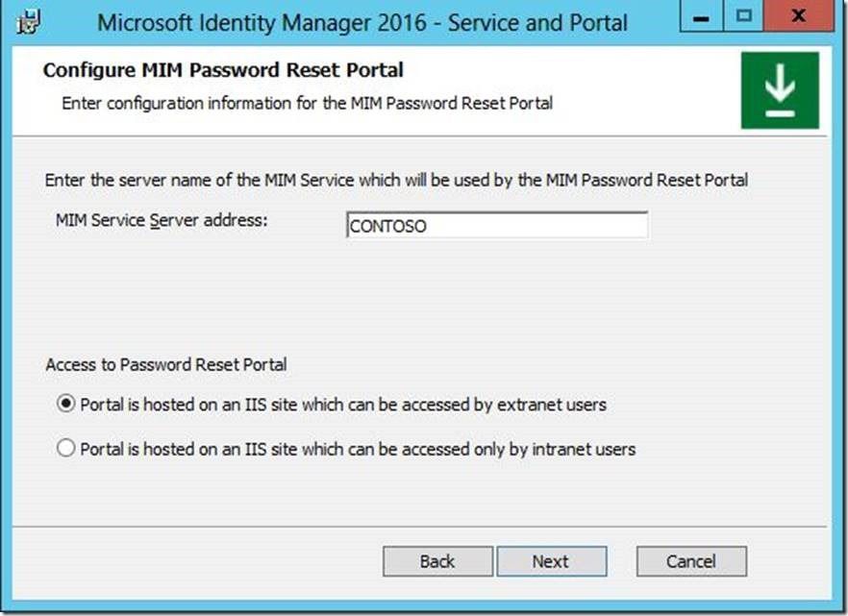Click the 'Access to Password Reset Portal' label
Screen dimensions: 848x616
point(166,365)
